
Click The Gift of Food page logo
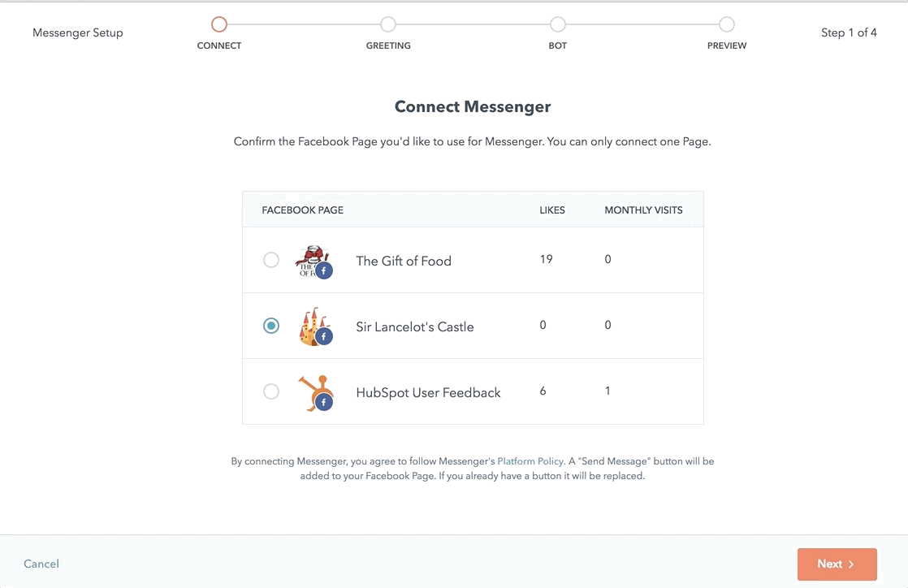click(314, 262)
